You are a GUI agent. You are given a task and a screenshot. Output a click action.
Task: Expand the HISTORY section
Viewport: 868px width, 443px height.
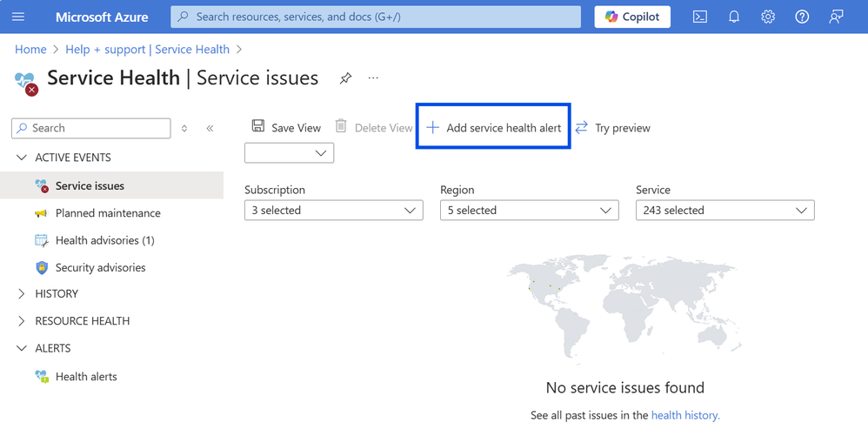[56, 294]
